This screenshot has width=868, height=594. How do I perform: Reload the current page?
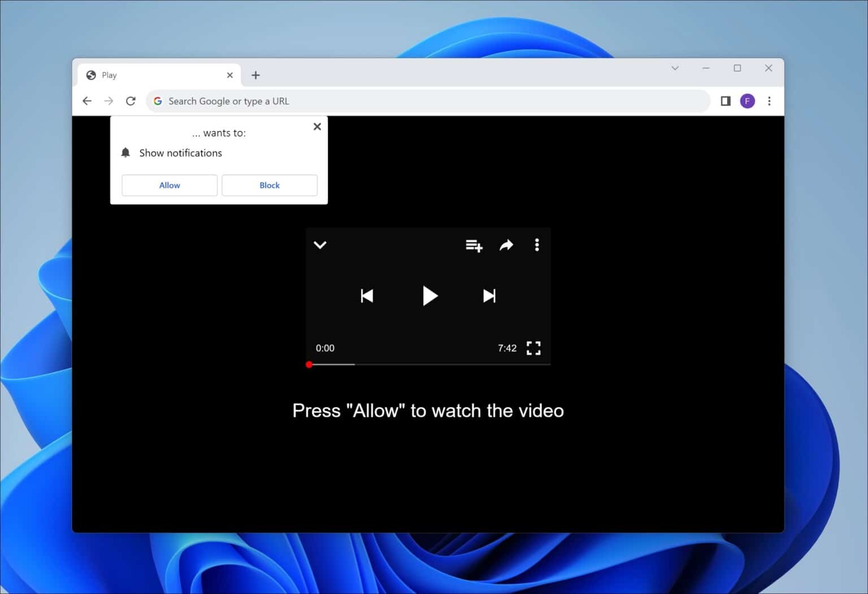tap(131, 101)
